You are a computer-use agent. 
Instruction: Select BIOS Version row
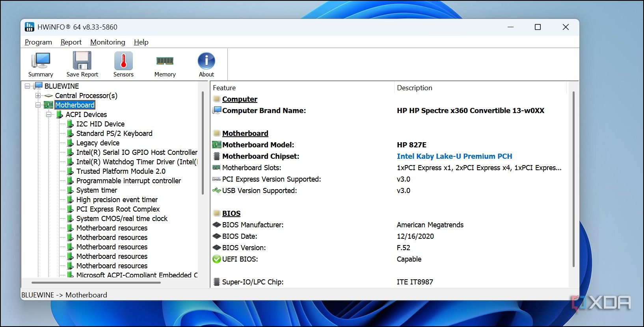coord(389,248)
